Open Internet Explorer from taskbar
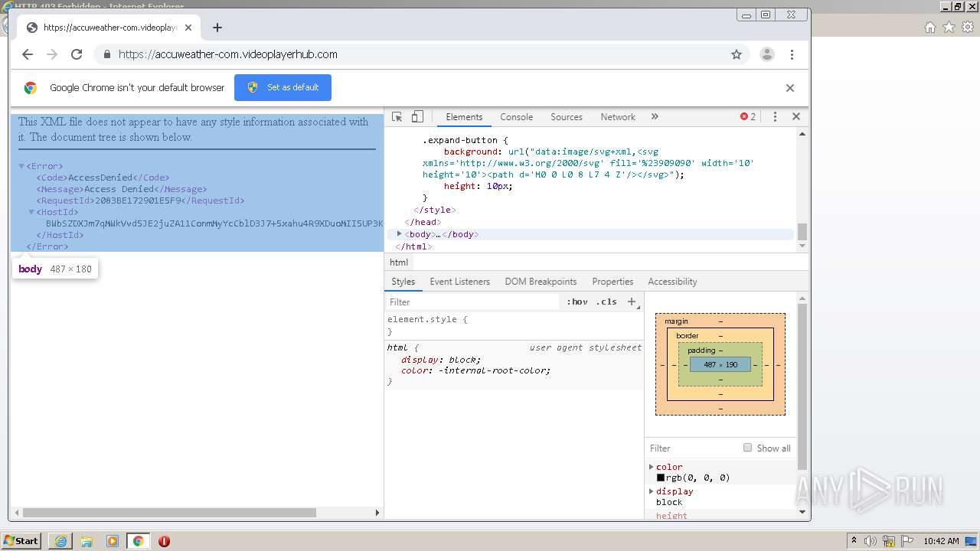 60,541
